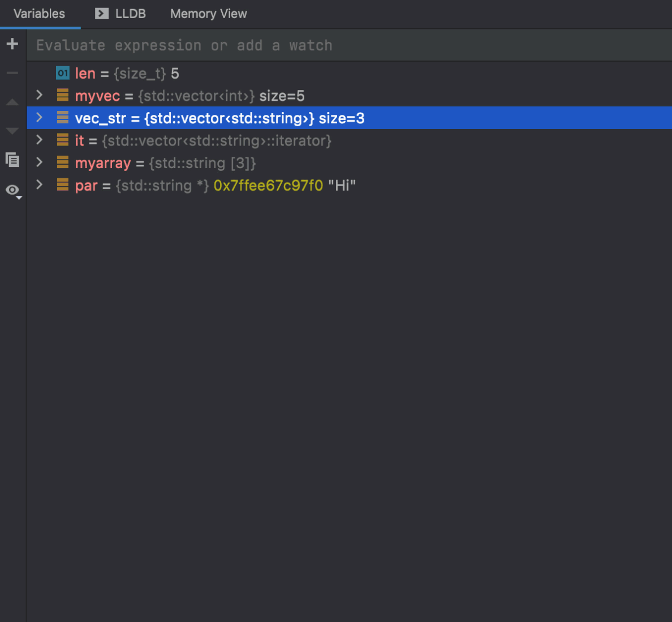This screenshot has height=622, width=672.
Task: Move watch up using the up arrow icon
Action: pos(12,102)
